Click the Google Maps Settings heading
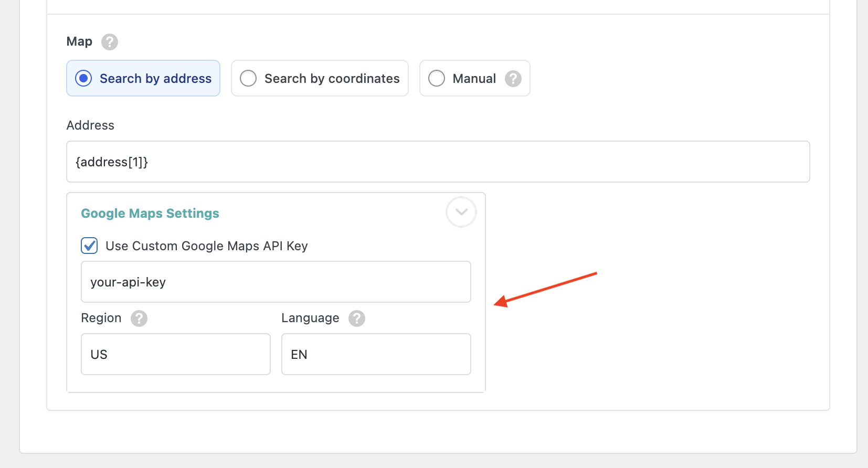This screenshot has height=468, width=868. click(150, 214)
